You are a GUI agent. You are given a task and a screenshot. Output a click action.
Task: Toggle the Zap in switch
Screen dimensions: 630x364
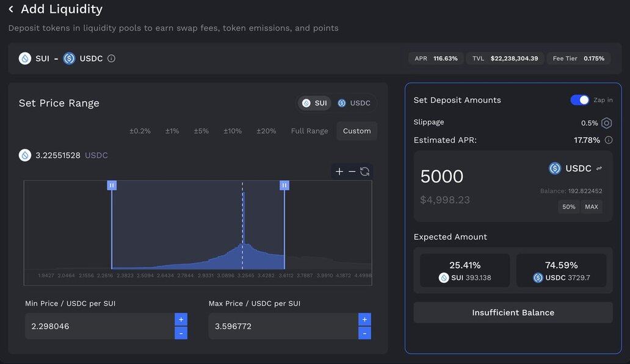click(579, 100)
